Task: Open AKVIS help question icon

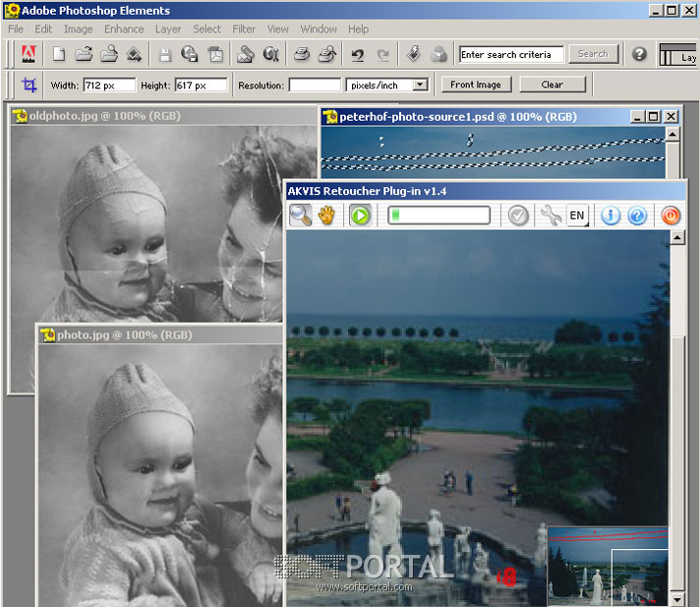Action: [637, 215]
